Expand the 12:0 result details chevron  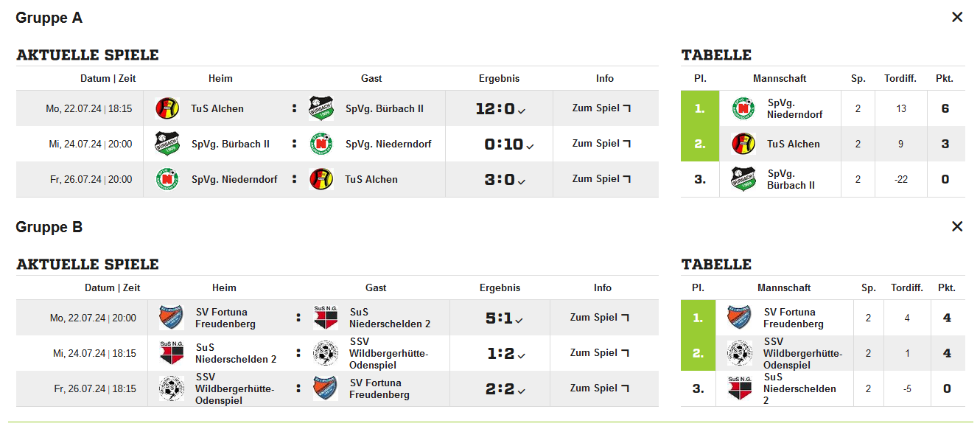coord(522,111)
